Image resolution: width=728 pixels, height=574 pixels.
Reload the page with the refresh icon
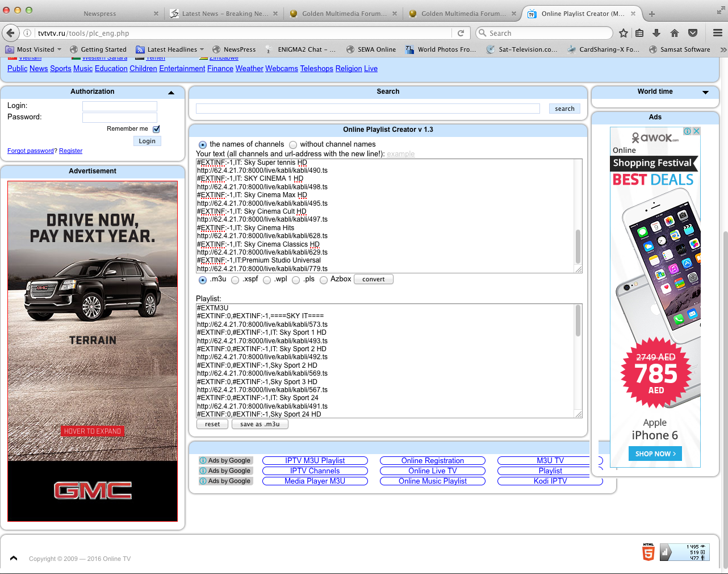click(x=461, y=33)
